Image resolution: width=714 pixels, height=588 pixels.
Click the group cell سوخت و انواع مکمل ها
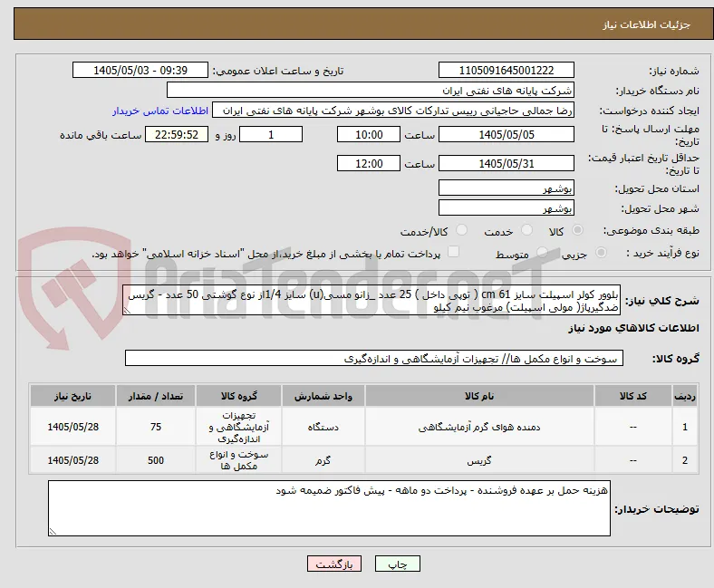pyautogui.click(x=238, y=461)
